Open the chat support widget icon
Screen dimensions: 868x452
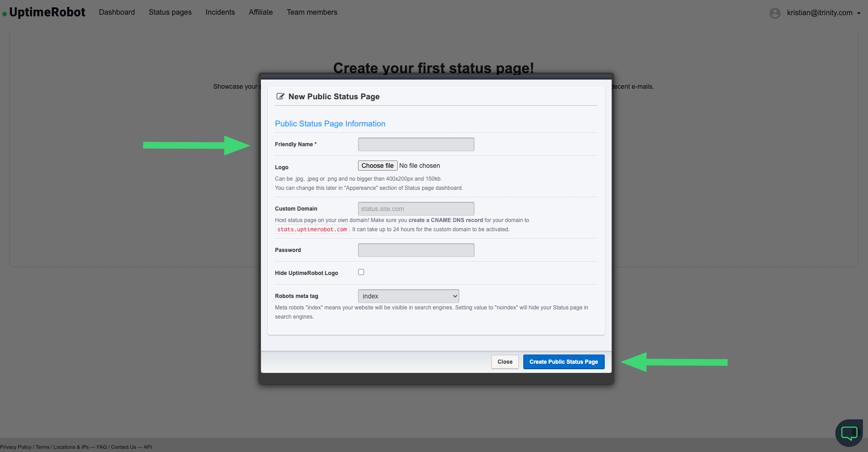click(849, 433)
